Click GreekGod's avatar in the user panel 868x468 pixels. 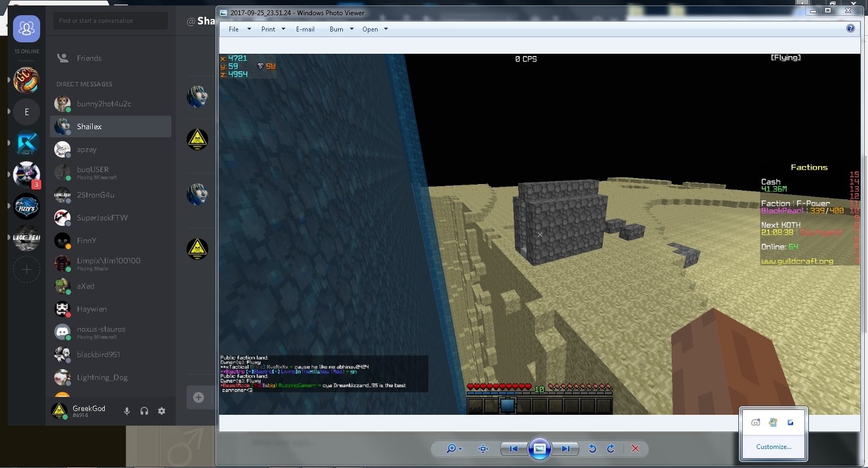point(59,411)
